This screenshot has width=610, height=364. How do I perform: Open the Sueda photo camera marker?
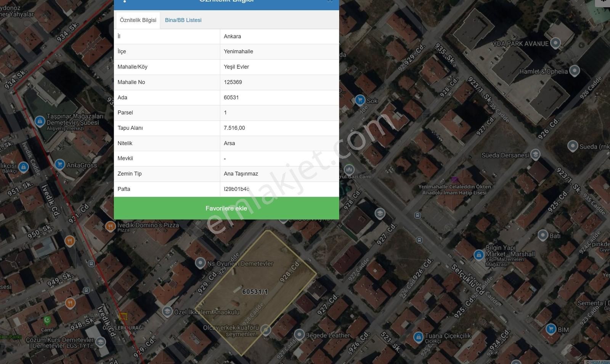click(573, 146)
